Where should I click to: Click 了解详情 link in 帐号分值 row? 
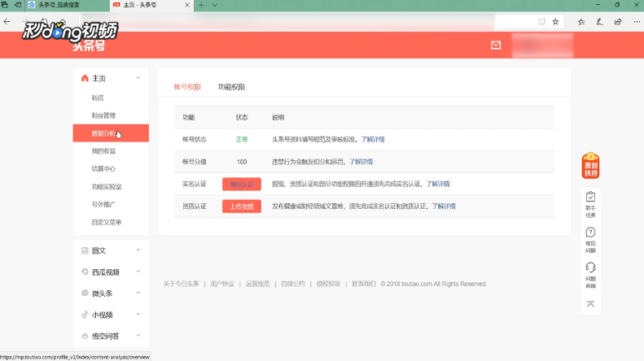pyautogui.click(x=361, y=162)
